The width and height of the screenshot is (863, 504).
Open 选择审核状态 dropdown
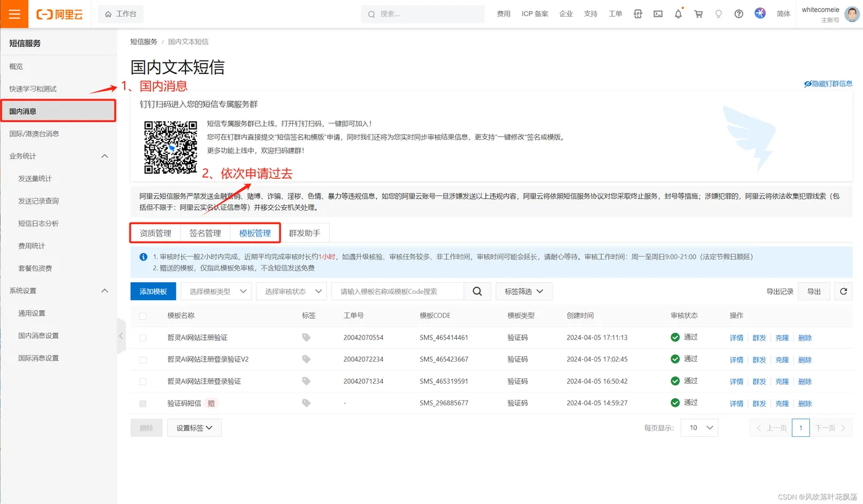pos(291,291)
